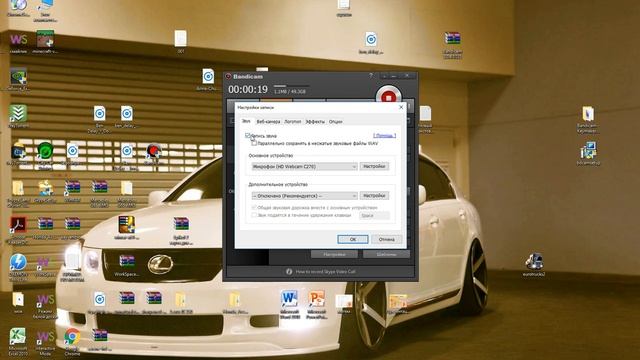Open the primary device Микрофон dropdown
The height and width of the screenshot is (360, 640).
pyautogui.click(x=304, y=167)
